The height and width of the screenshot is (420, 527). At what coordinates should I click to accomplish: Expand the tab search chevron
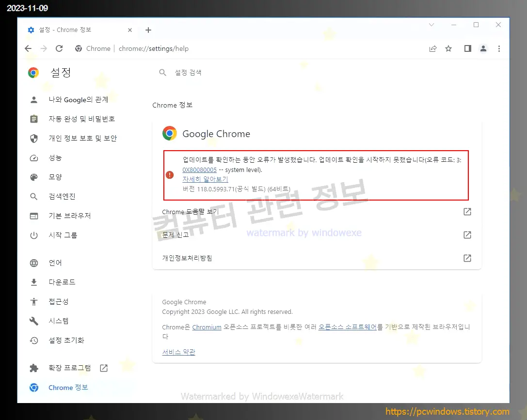point(431,25)
